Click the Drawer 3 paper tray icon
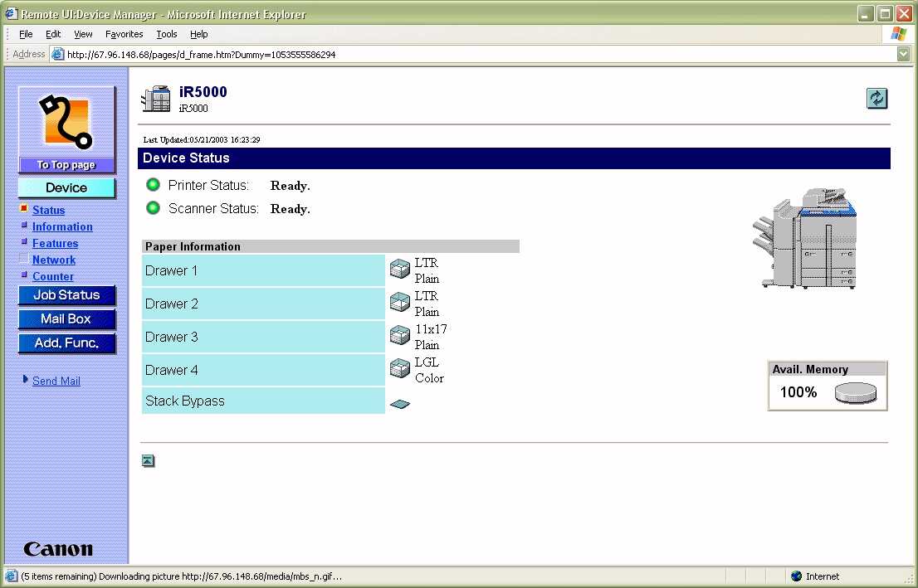Viewport: 918px width, 588px height. click(x=400, y=336)
